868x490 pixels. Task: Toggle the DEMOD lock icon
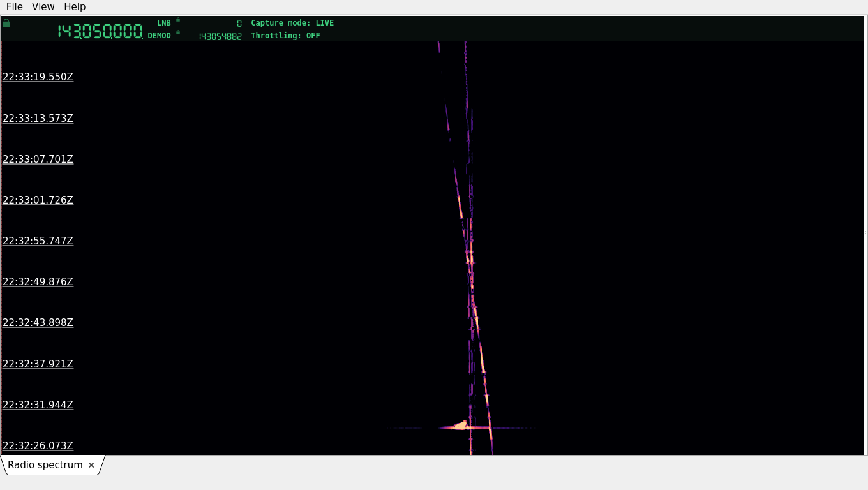tap(178, 33)
